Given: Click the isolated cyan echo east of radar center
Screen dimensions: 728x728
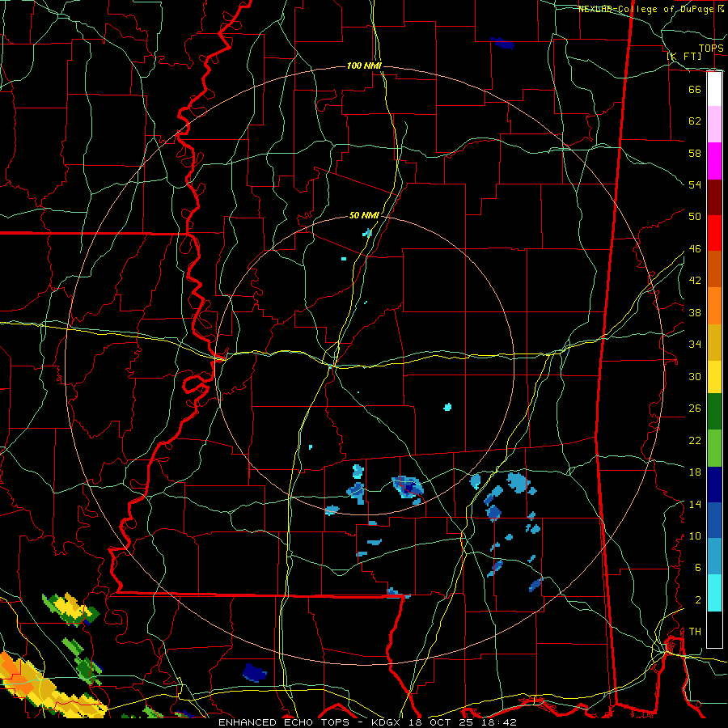Looking at the screenshot, I should (447, 407).
